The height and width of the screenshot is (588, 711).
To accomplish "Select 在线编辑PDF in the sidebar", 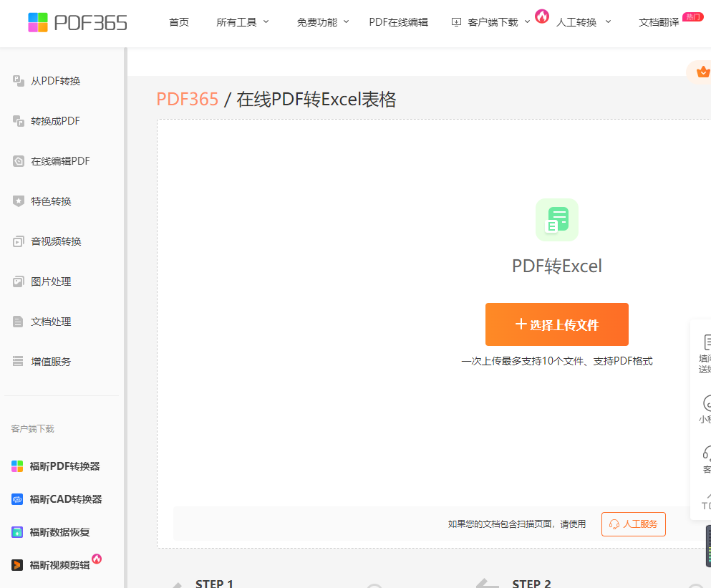I will point(60,161).
